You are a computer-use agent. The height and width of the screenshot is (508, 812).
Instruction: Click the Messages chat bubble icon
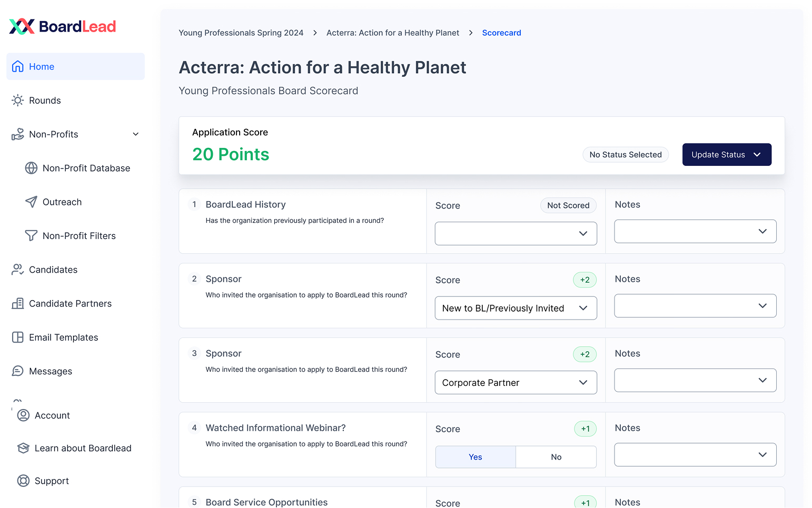18,371
